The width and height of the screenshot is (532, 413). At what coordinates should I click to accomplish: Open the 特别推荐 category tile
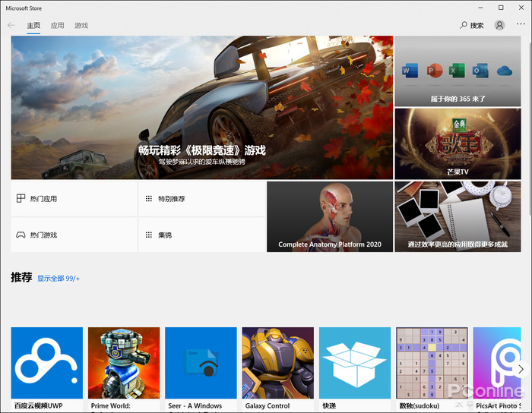point(201,199)
